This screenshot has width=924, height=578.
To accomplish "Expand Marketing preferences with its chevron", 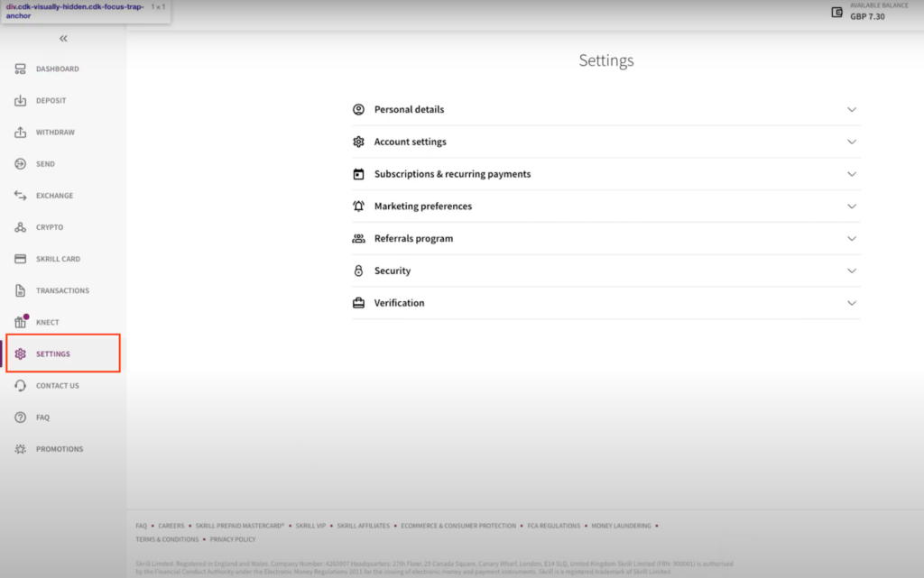I will [x=852, y=206].
